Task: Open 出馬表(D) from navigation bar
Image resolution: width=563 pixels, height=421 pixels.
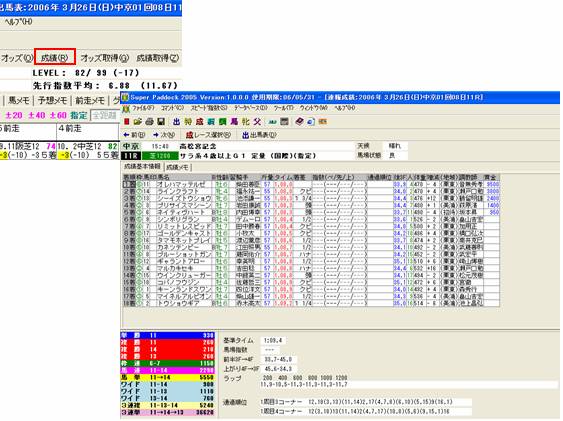Action: (259, 135)
